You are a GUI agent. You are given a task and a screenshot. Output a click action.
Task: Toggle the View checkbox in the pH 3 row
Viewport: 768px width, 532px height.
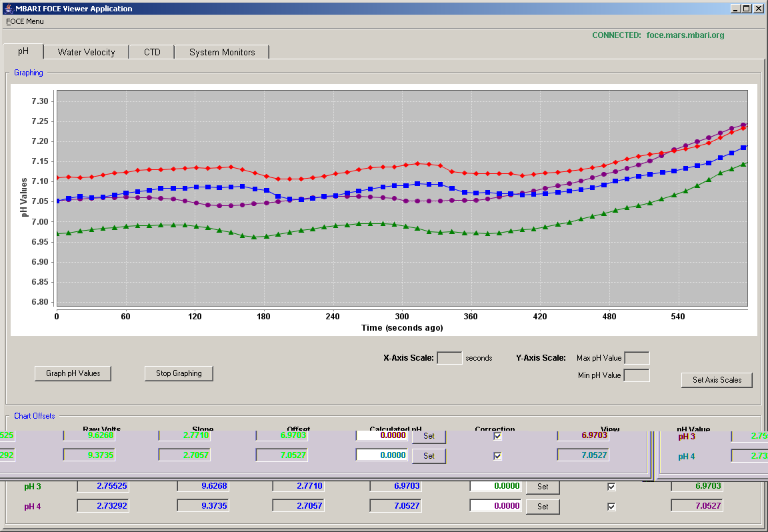(x=611, y=487)
